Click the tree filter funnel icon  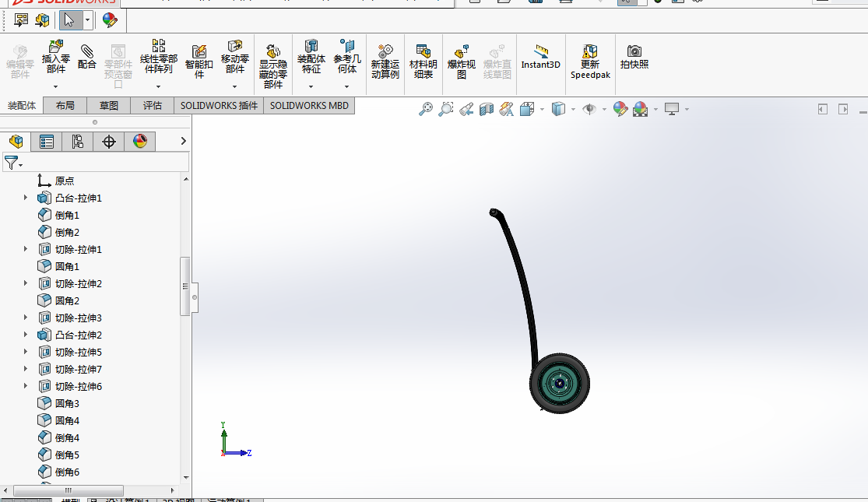12,163
